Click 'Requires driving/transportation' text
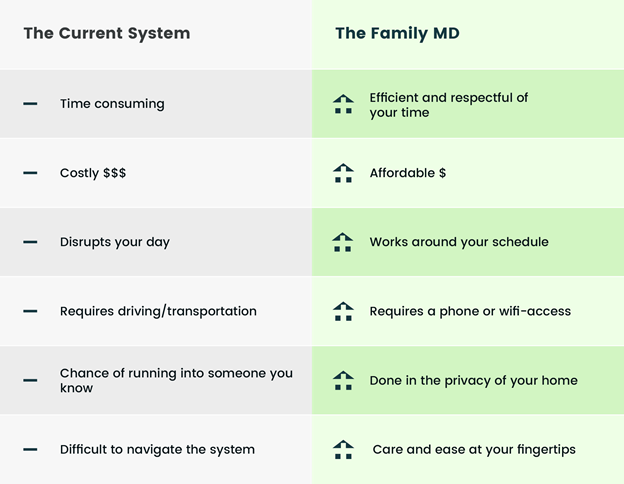Screen dimensions: 624x484 158,311
